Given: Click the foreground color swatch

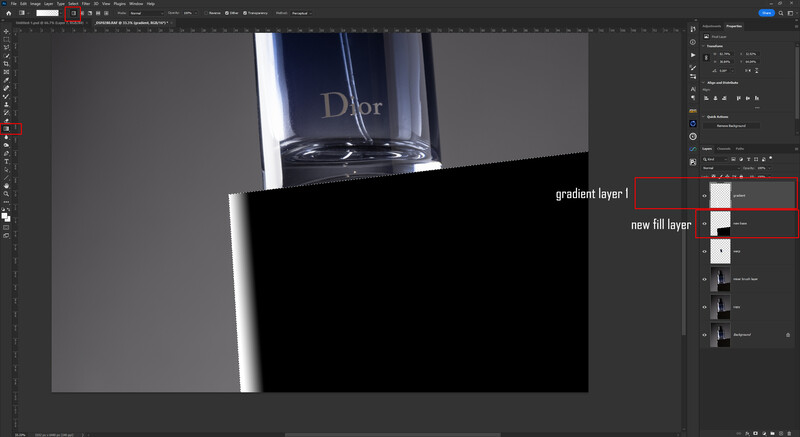Looking at the screenshot, I should [4, 216].
